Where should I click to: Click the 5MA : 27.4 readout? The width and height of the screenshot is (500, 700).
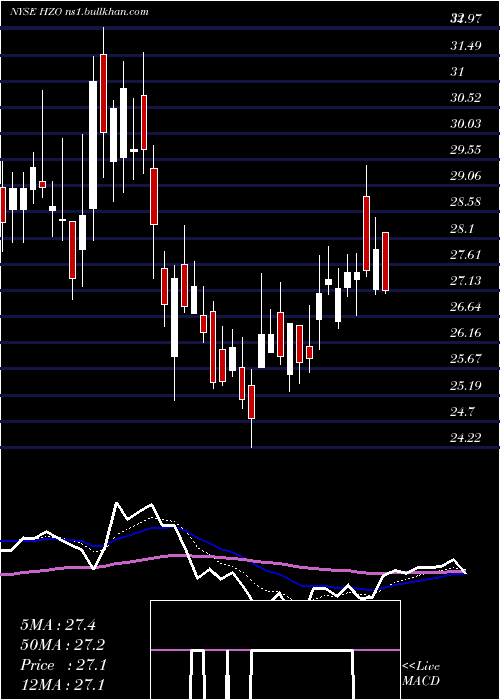[58, 625]
